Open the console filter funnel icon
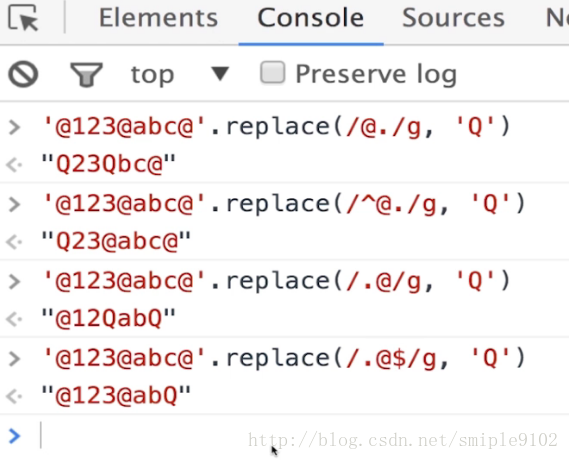 (x=86, y=75)
